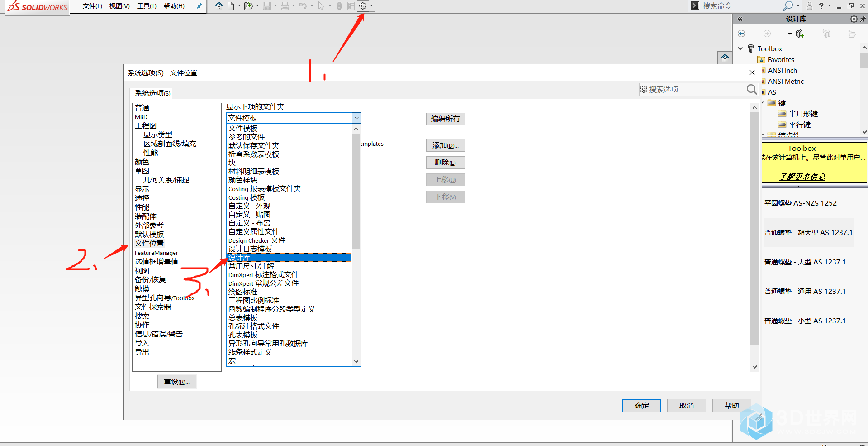
Task: Pin the Design Library panel
Action: coord(863,19)
